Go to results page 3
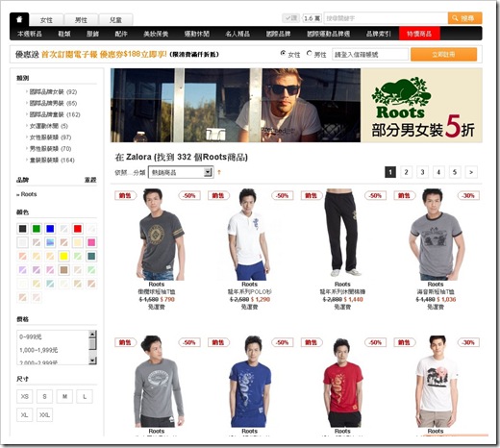Screen dimensions: 500x448 422,172
